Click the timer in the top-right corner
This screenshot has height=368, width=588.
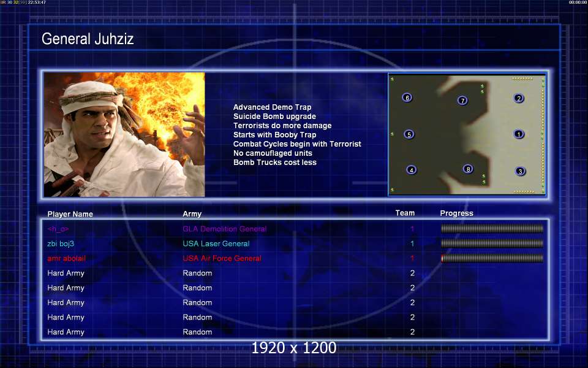[578, 2]
